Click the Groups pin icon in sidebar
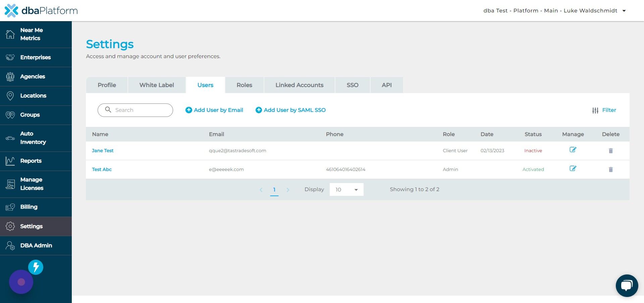This screenshot has width=644, height=303. pyautogui.click(x=10, y=115)
